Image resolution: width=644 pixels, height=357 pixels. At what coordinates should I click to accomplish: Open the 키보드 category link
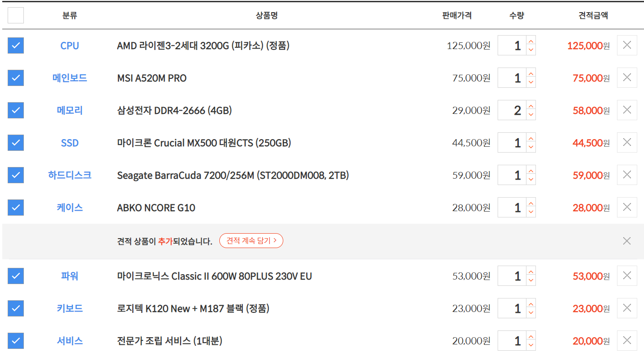70,308
